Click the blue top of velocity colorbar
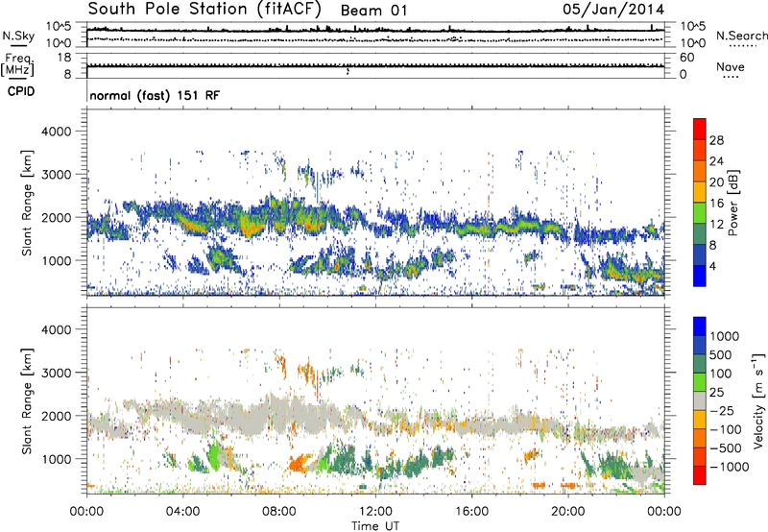The height and width of the screenshot is (532, 768). 700,326
